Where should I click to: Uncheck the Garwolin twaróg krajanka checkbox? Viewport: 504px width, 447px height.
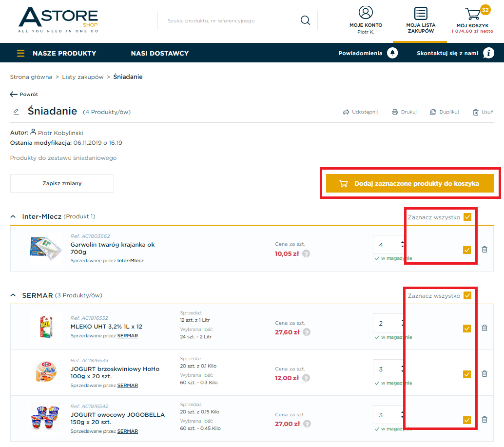pos(467,250)
